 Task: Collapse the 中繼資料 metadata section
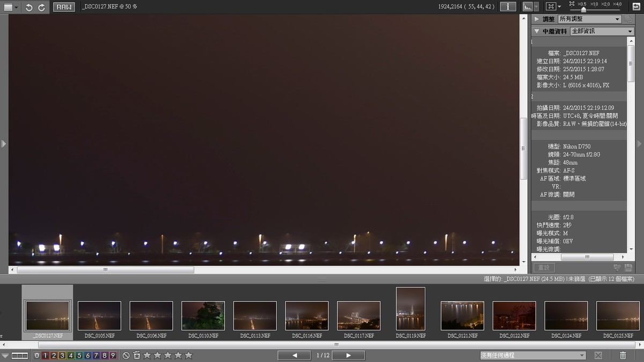click(537, 31)
